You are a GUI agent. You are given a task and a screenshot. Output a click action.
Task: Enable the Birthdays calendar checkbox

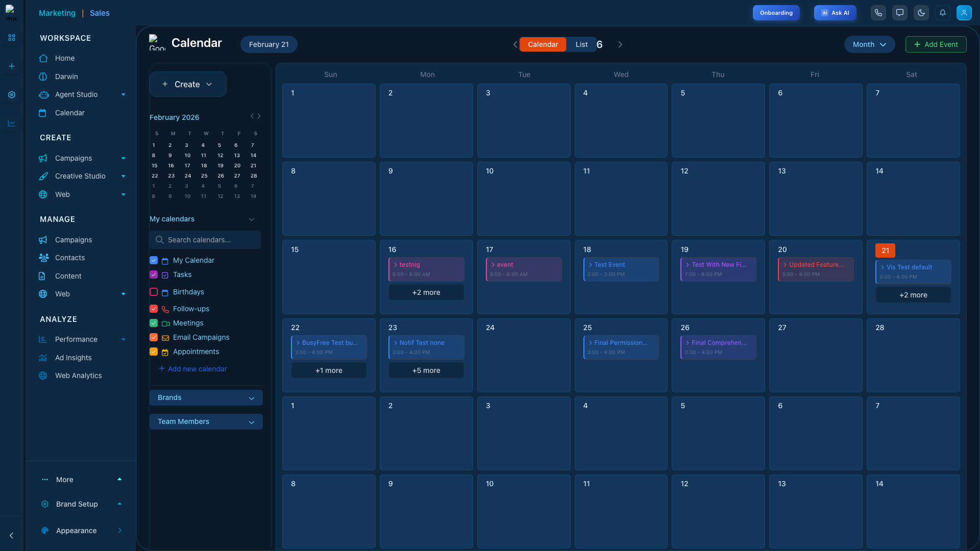click(154, 292)
